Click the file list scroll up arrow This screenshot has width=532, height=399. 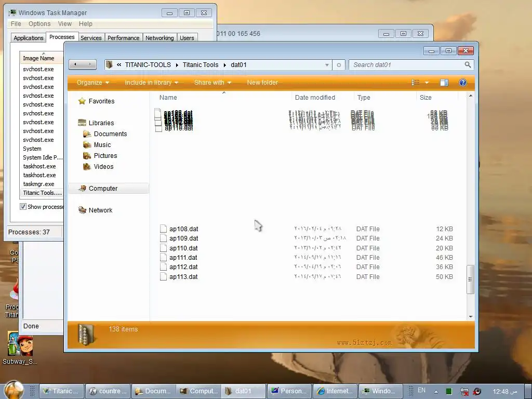click(470, 96)
